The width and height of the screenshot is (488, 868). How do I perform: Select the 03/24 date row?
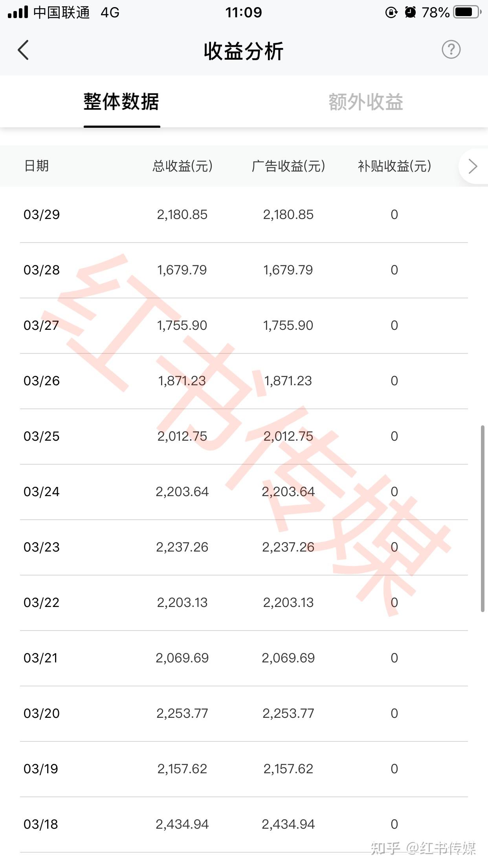click(x=42, y=492)
